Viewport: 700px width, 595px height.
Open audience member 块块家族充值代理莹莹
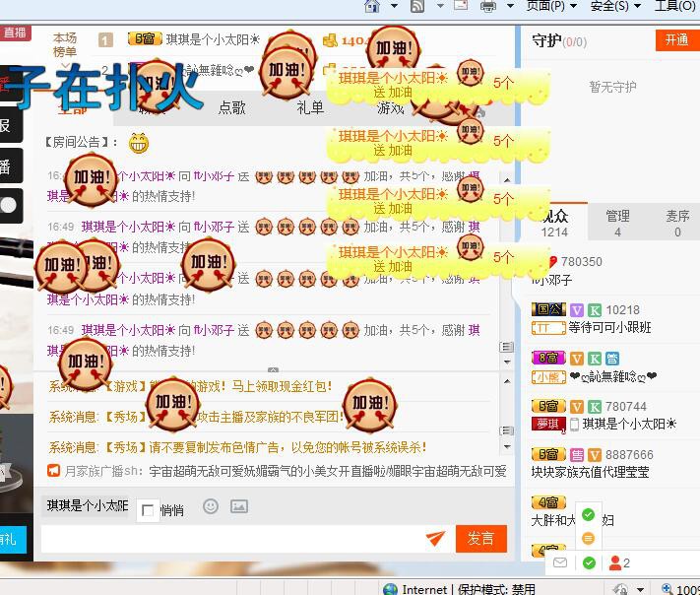pyautogui.click(x=590, y=472)
